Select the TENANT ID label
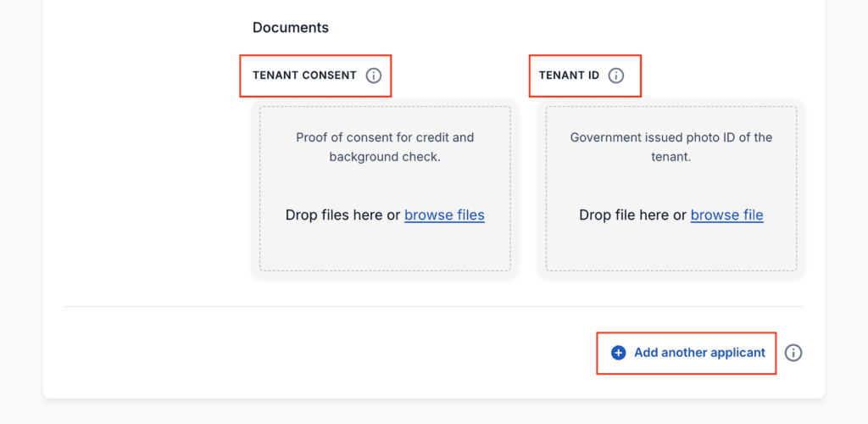 [569, 75]
